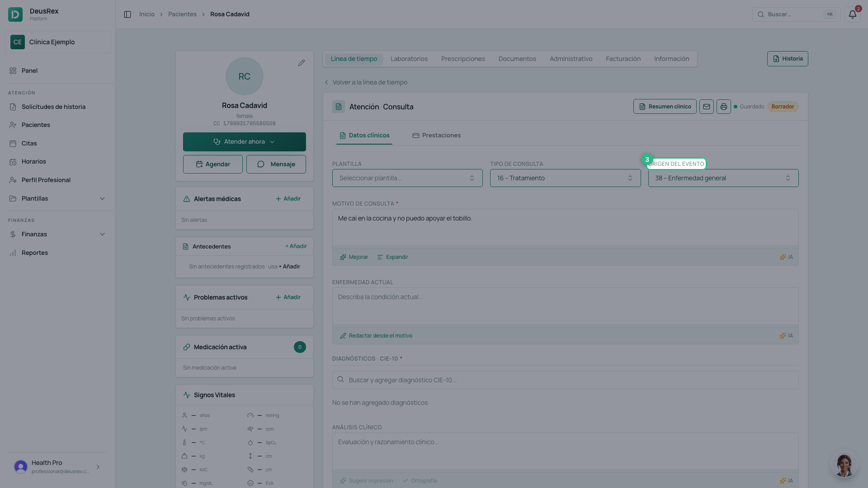Click IA icon in Enfermedad actual
868x488 pixels.
coord(786,336)
